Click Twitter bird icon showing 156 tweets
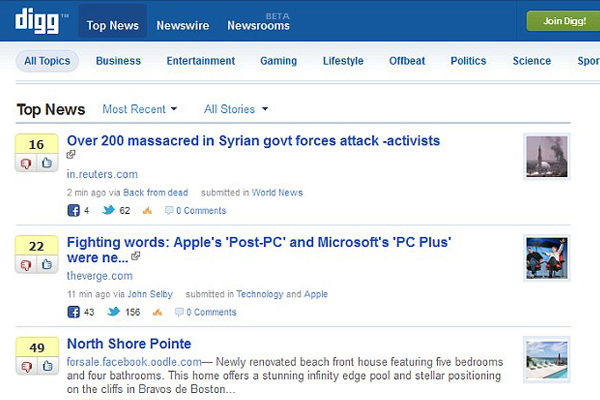 114,312
